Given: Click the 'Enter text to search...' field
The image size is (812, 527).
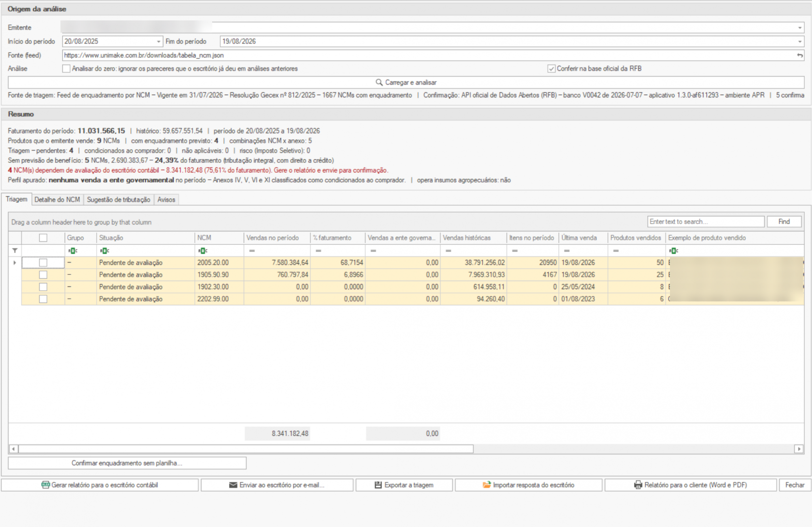Looking at the screenshot, I should coord(706,222).
